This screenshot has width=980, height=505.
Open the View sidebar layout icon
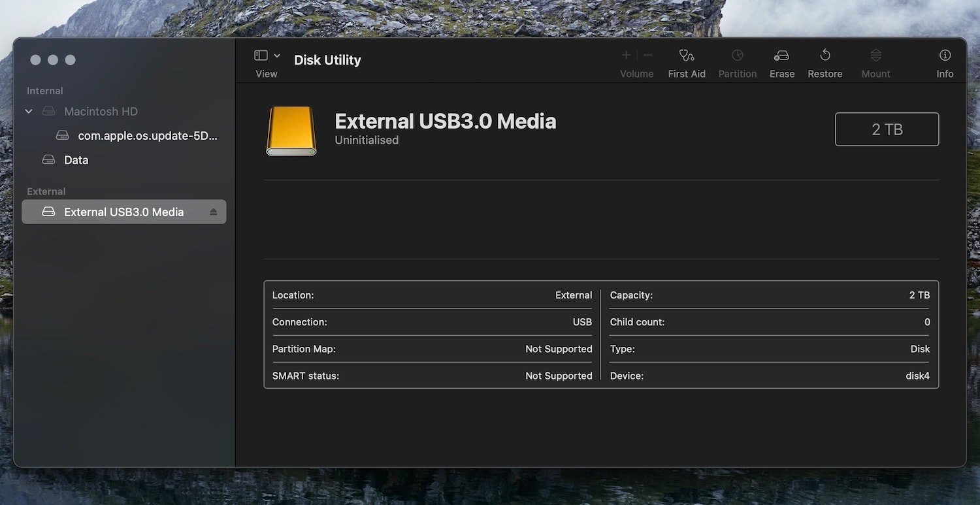(x=261, y=56)
